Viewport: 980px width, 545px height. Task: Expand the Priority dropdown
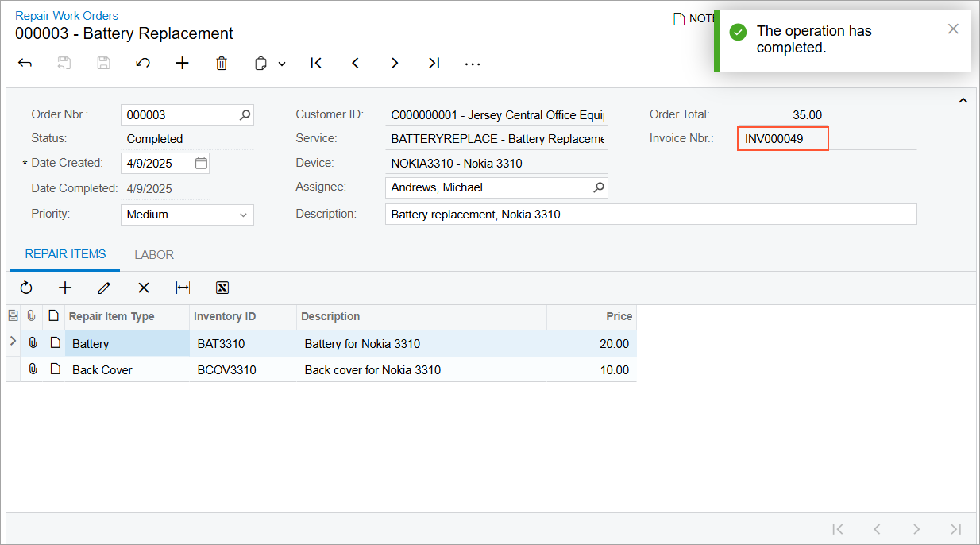pyautogui.click(x=243, y=215)
